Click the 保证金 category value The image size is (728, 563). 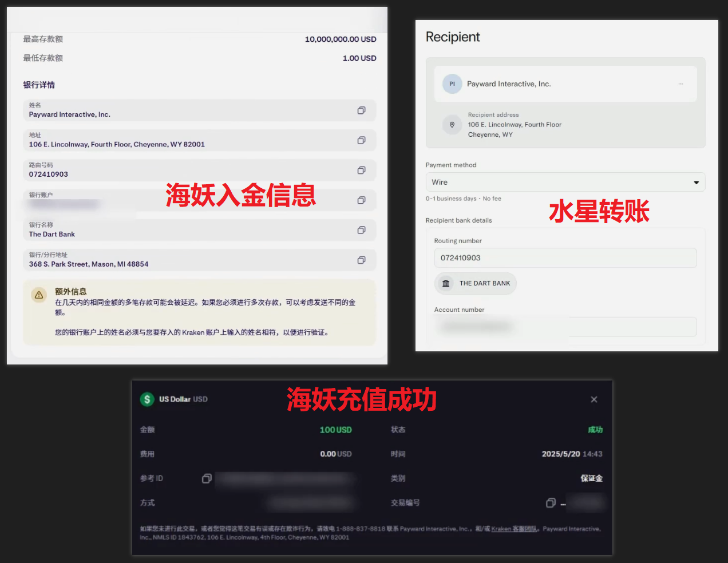pos(592,478)
